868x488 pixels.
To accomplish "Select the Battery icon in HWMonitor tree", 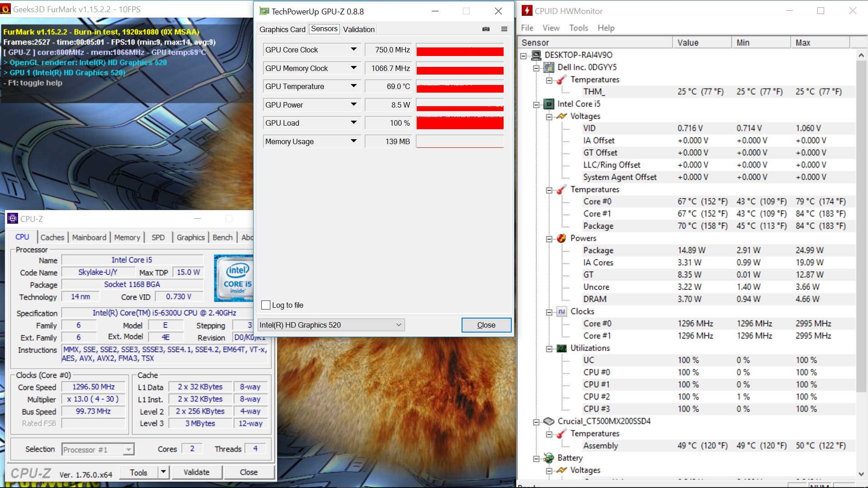I will [549, 458].
